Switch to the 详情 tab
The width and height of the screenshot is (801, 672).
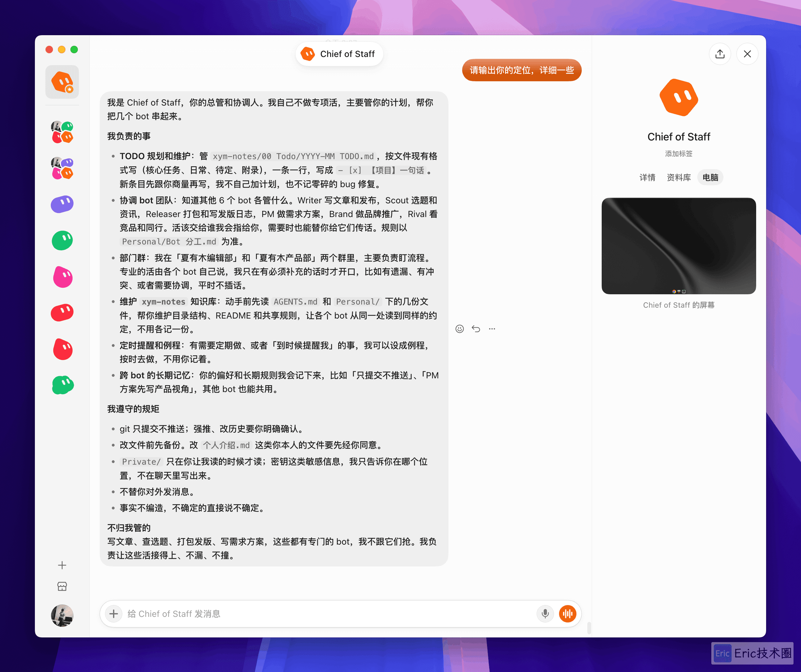coord(647,177)
